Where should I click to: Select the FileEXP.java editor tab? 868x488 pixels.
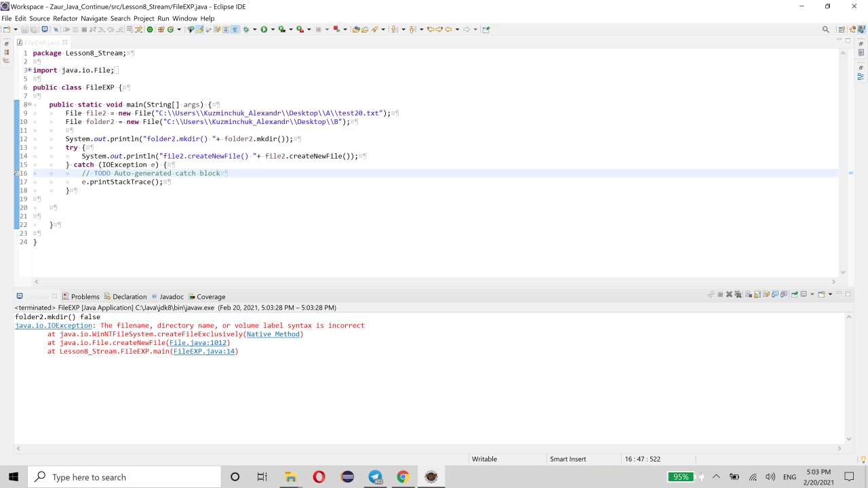pyautogui.click(x=41, y=42)
